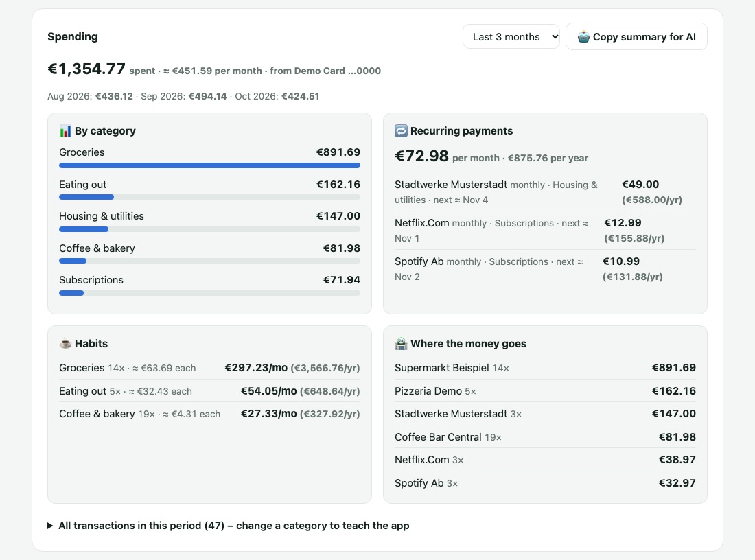Click the (€588.00/yr) yearly amount
This screenshot has width=755, height=560.
(652, 200)
